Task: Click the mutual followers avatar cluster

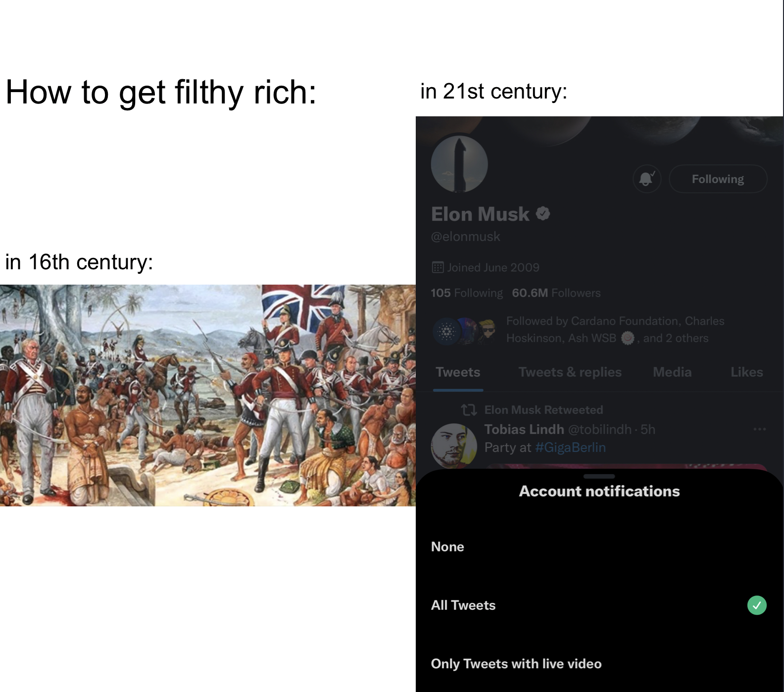Action: [x=464, y=330]
